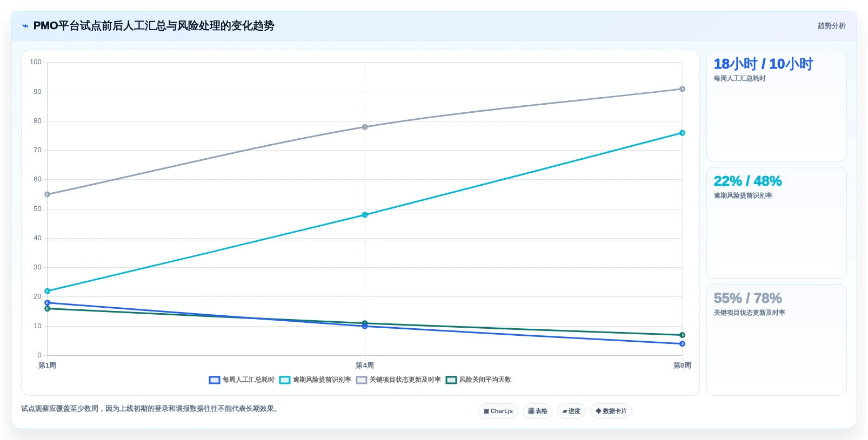Click the green data point at 第8周 (7)
The width and height of the screenshot is (868, 440).
point(682,335)
